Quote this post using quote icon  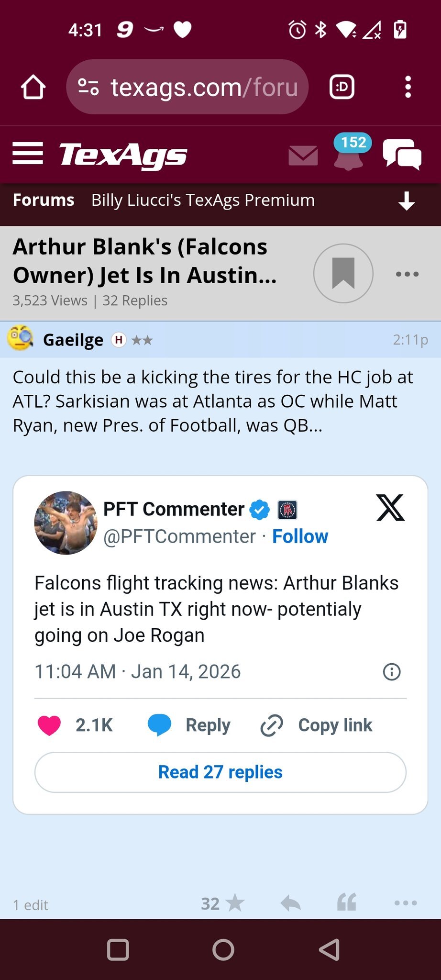point(347,902)
